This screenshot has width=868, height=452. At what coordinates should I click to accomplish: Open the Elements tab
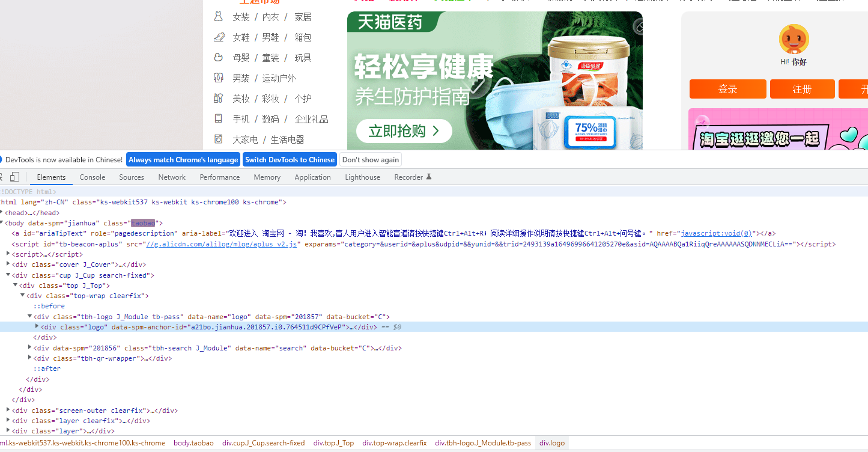[51, 177]
